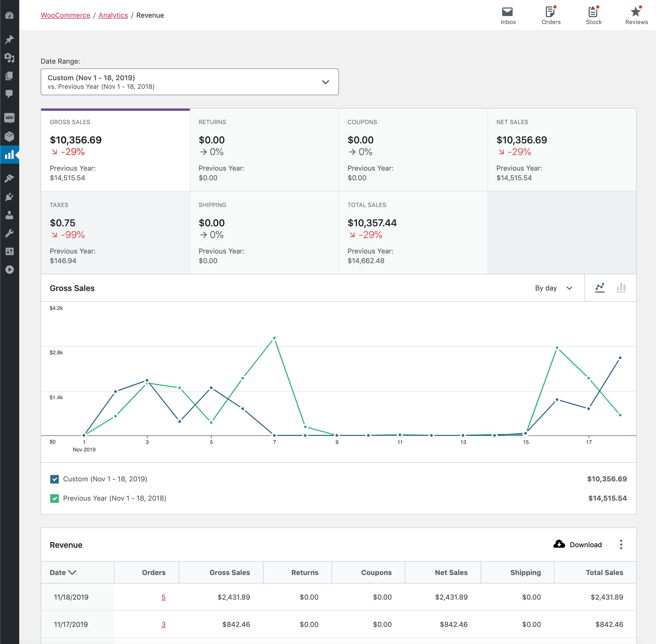Click the Inbox icon in top navigation
The image size is (656, 644).
508,11
